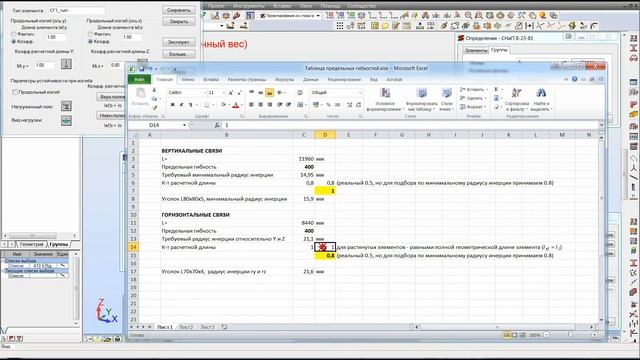Viewport: 640px width, 360px height.
Task: Click the decrease font size icon
Action: [x=240, y=93]
